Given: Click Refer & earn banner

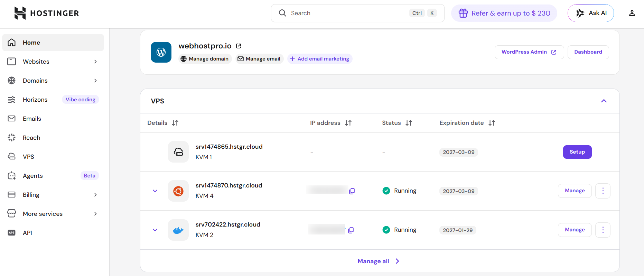Looking at the screenshot, I should coord(504,13).
